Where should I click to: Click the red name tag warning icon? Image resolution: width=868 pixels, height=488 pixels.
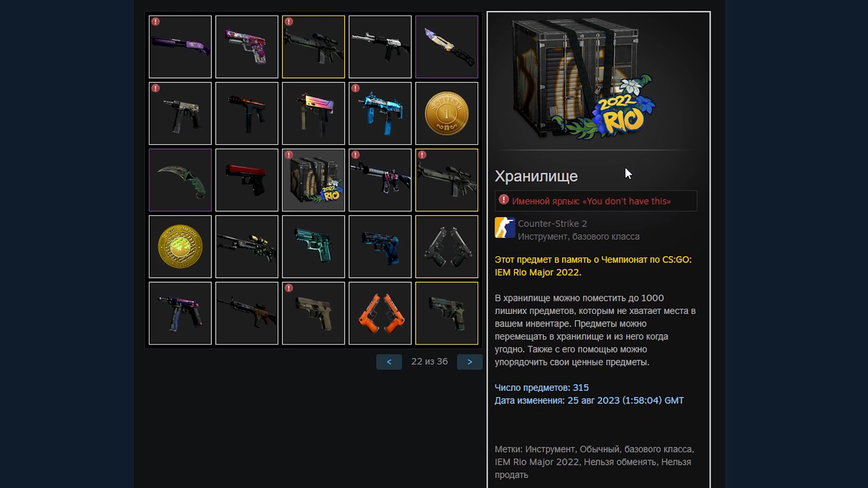pos(504,200)
